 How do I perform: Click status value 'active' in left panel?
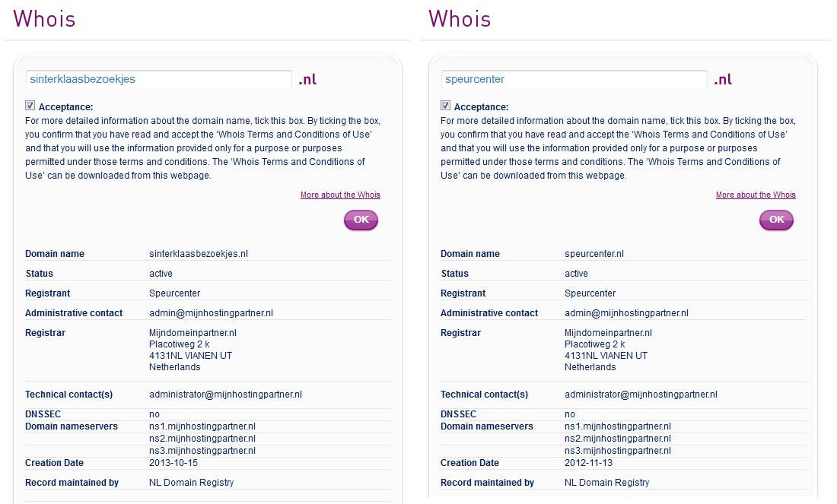coord(161,274)
